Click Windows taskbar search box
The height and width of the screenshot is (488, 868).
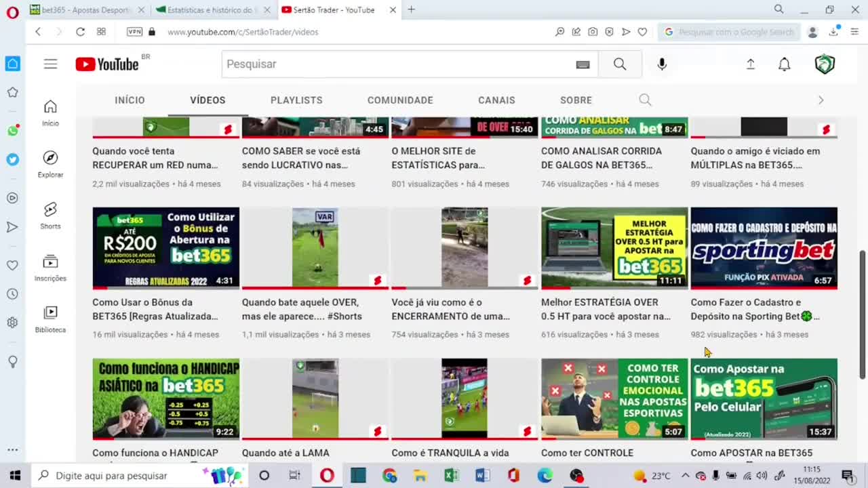[x=140, y=476]
